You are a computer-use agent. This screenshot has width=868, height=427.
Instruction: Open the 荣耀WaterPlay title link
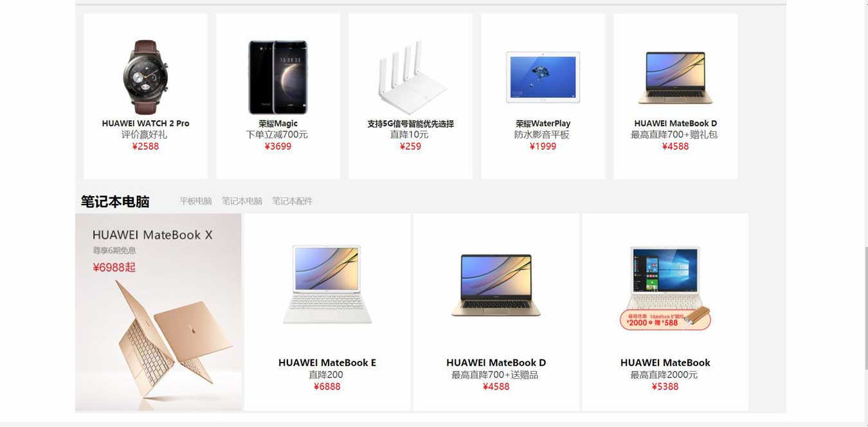coord(543,123)
